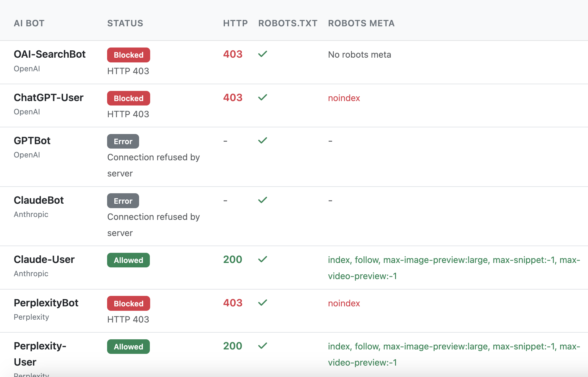
Task: Click noindex meta value for ChatGPT-User
Action: 344,98
